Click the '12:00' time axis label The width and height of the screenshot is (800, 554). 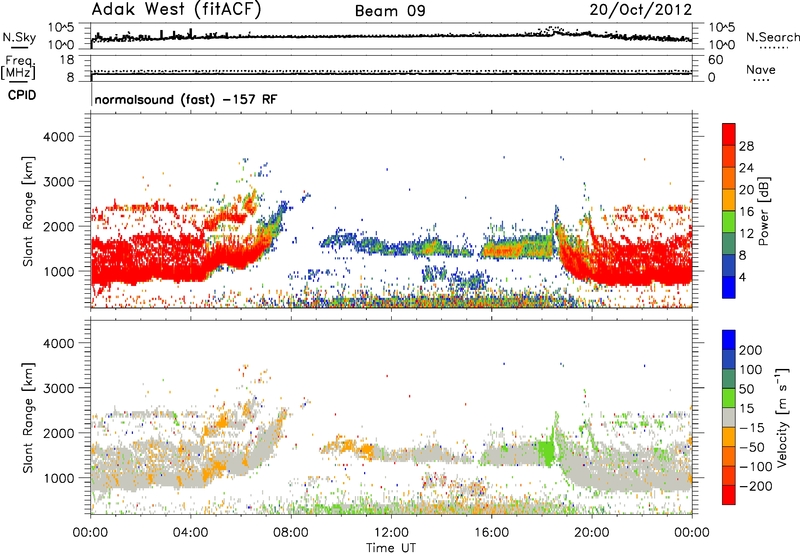(391, 533)
